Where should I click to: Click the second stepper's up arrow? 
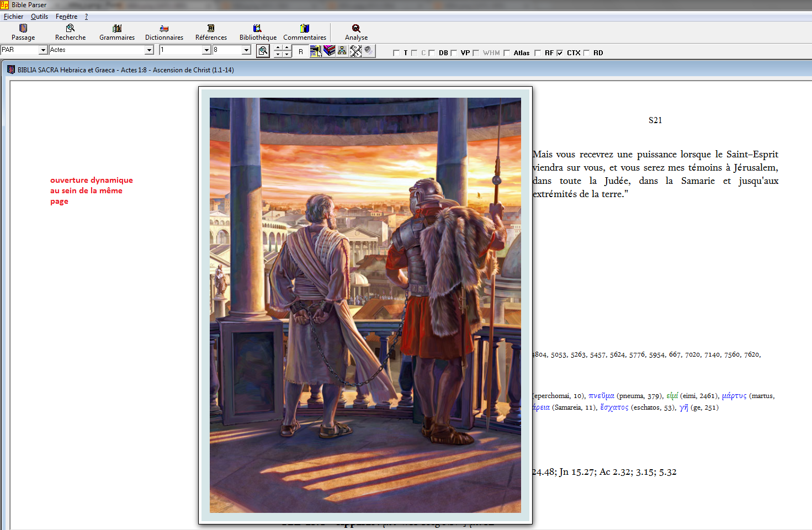click(287, 48)
